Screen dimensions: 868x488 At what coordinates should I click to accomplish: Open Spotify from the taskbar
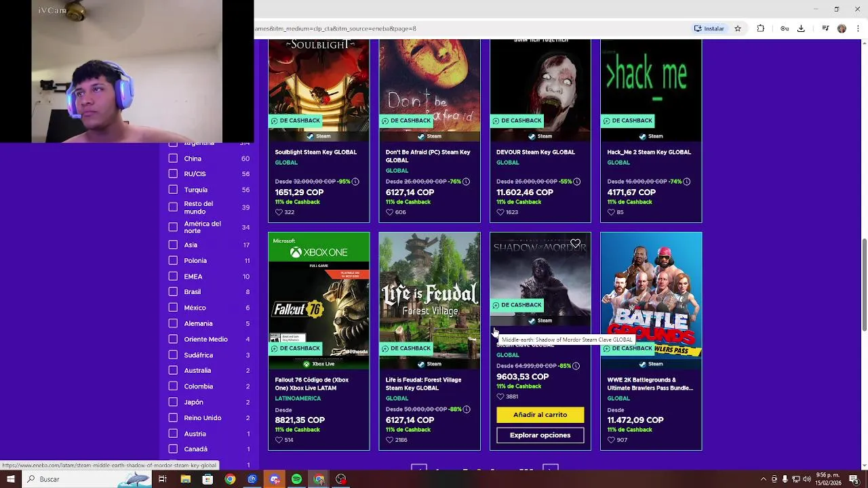pyautogui.click(x=296, y=479)
